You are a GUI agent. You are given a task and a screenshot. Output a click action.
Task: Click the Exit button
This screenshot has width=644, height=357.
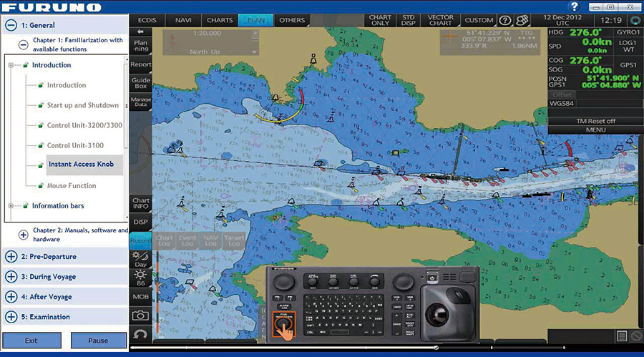click(x=31, y=341)
